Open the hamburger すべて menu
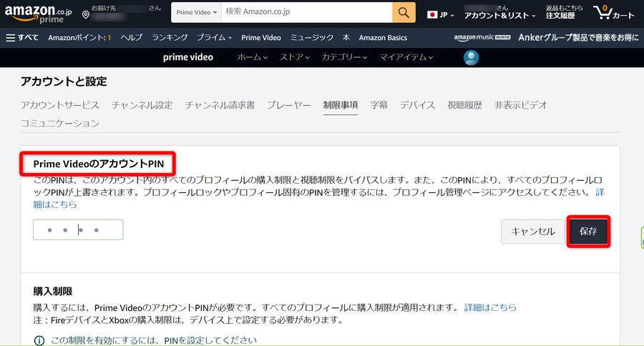The height and width of the screenshot is (346, 644). (22, 38)
